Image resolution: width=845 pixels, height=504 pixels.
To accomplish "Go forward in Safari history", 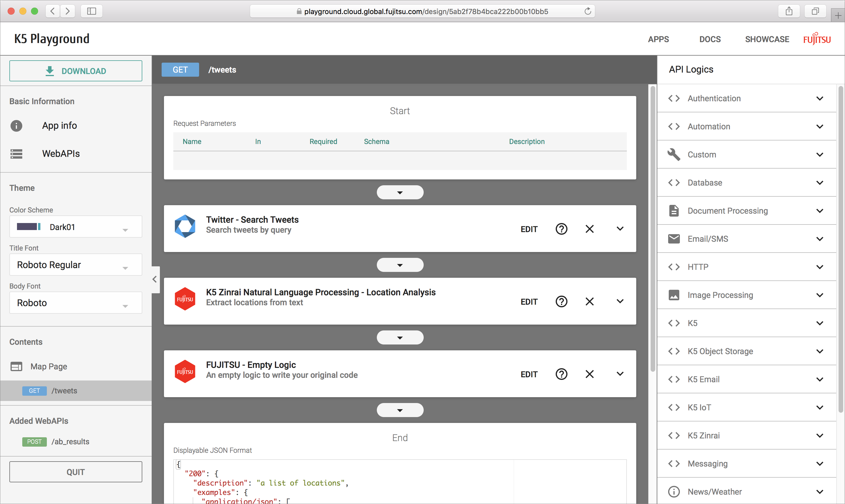I will [68, 11].
